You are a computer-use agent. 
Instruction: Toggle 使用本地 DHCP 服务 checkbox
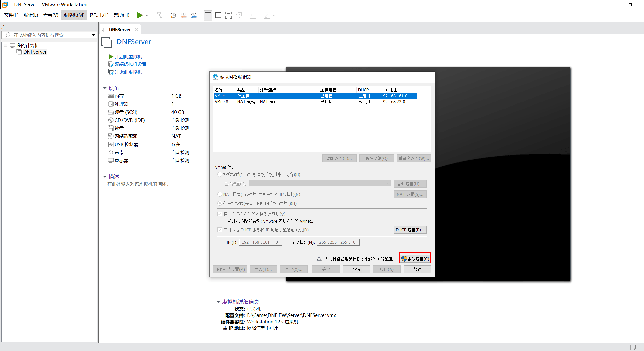coord(220,230)
